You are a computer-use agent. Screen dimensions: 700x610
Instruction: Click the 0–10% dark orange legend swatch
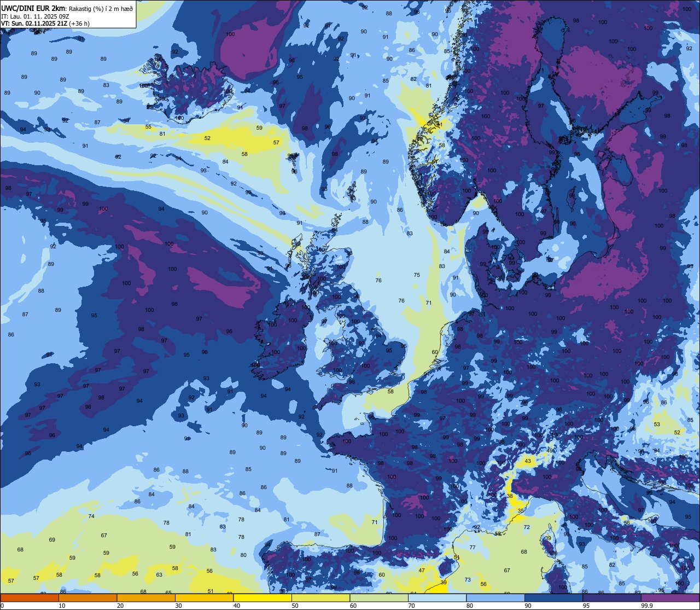click(30, 598)
